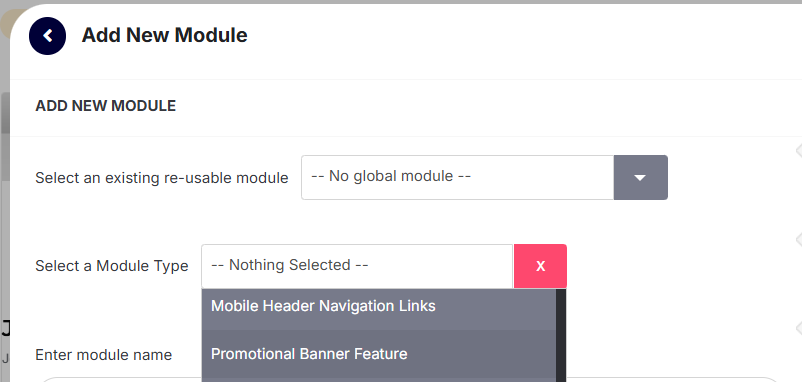Click 'Select an existing re-usable module' label

[162, 178]
